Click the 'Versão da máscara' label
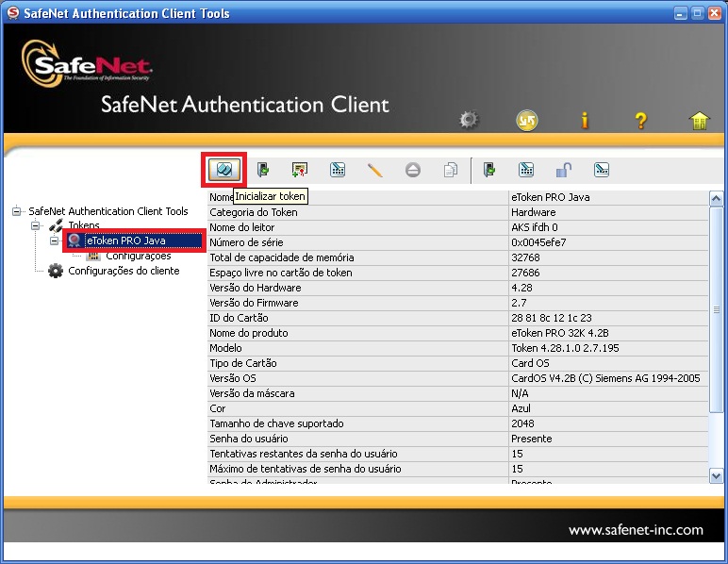Viewport: 728px width, 564px height. click(x=252, y=393)
